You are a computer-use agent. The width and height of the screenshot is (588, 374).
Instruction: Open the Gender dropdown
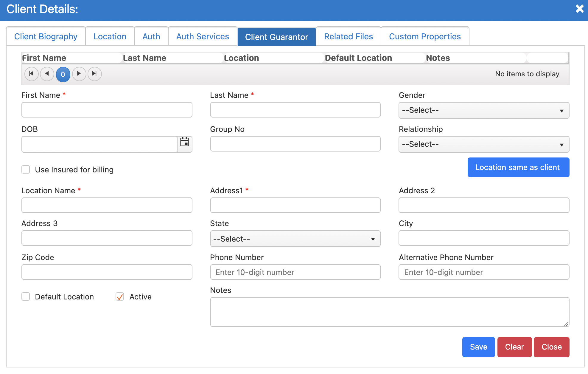483,110
